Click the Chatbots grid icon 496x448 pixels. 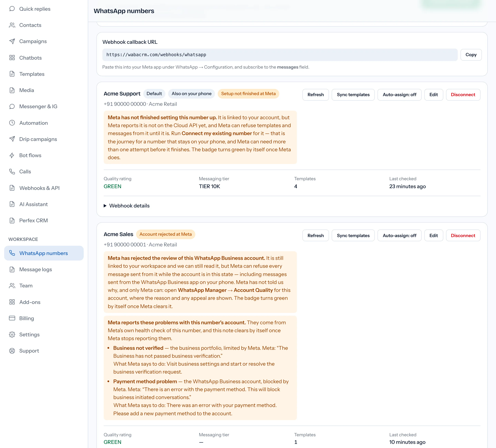click(x=12, y=58)
